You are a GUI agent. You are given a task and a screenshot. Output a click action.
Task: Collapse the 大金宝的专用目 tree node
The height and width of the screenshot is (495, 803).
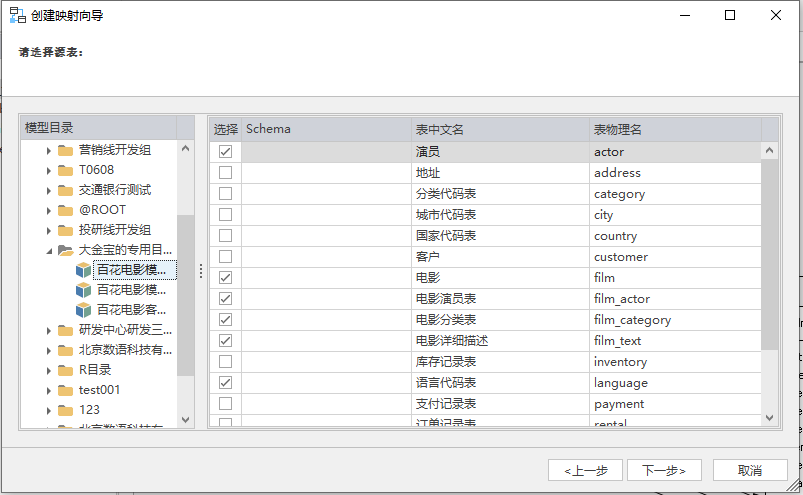[49, 251]
